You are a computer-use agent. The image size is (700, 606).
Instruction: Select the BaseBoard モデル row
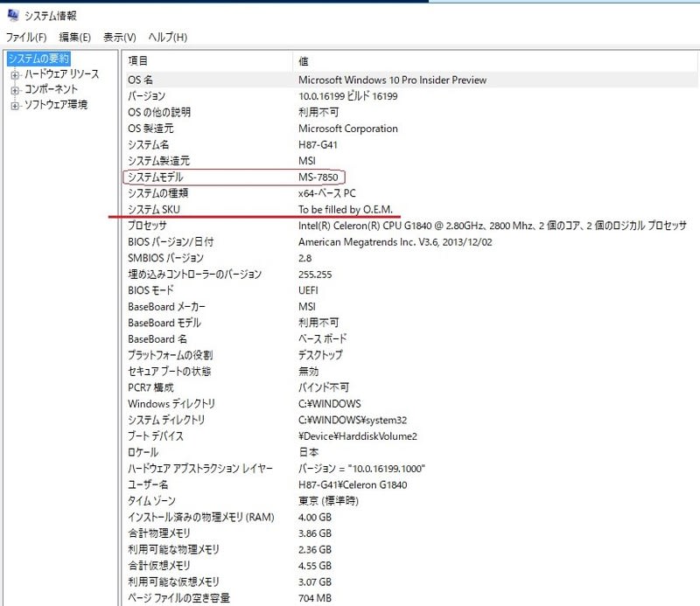click(x=411, y=323)
